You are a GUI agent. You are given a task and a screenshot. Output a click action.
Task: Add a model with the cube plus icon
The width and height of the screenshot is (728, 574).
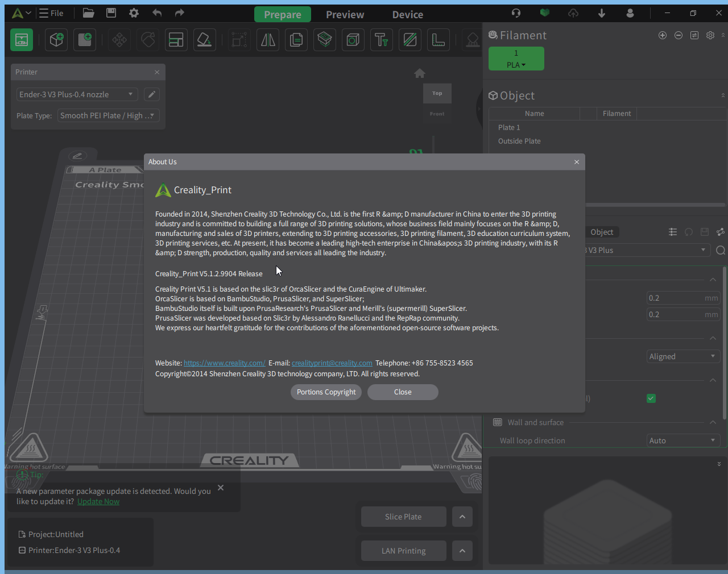56,40
